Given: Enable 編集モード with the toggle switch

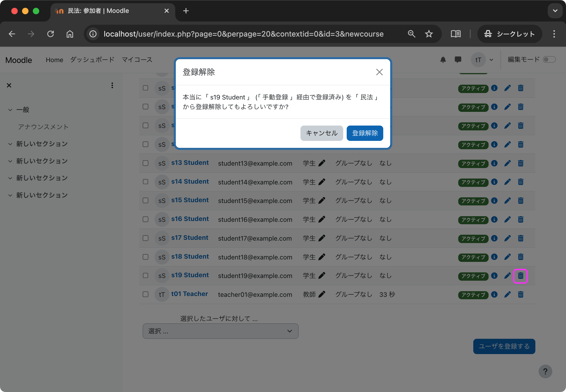Looking at the screenshot, I should coord(549,59).
